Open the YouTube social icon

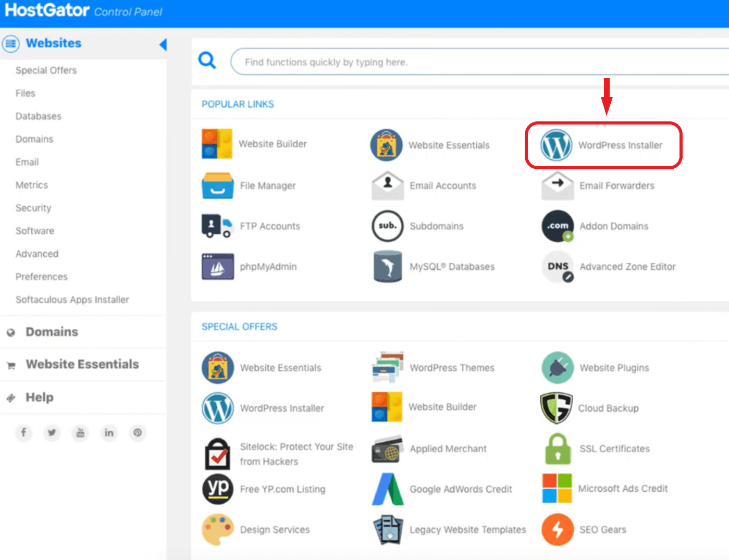[80, 432]
